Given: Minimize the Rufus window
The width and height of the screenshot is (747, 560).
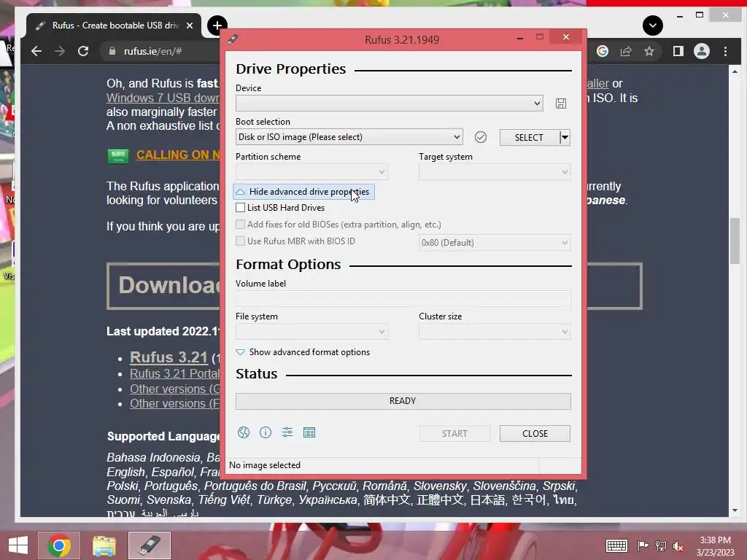Looking at the screenshot, I should (520, 38).
